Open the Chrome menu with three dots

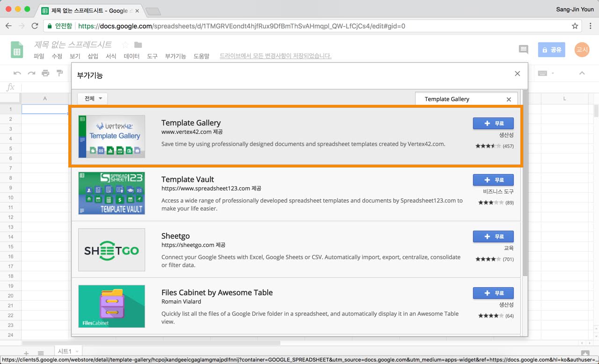[591, 26]
